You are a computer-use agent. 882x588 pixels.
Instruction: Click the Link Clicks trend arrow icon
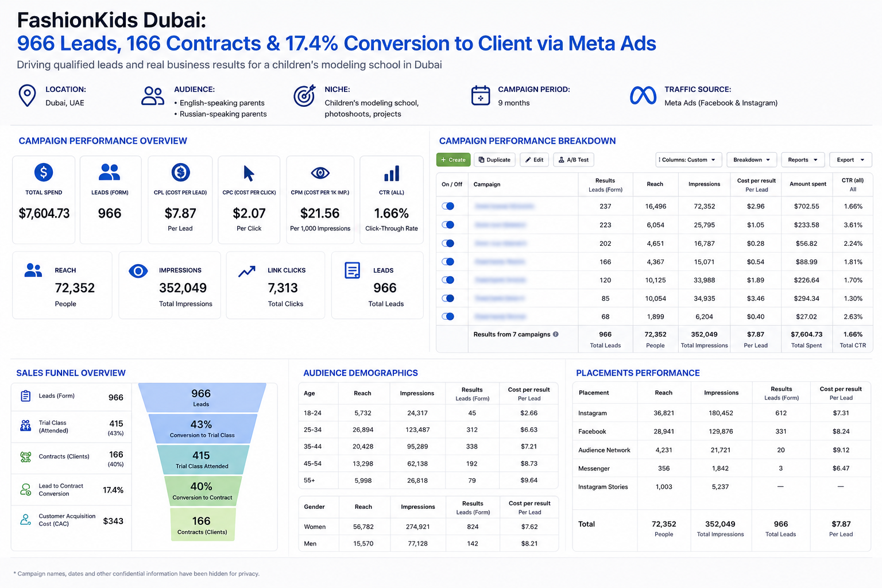click(247, 271)
